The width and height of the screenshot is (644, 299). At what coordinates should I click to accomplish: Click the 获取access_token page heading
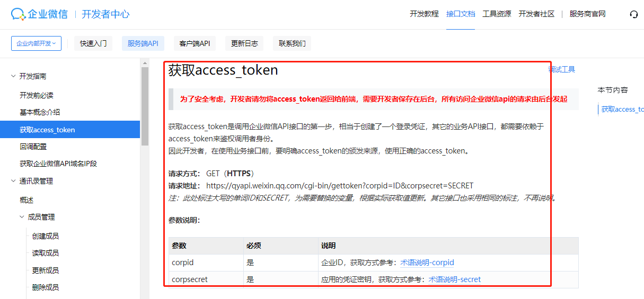pos(223,70)
